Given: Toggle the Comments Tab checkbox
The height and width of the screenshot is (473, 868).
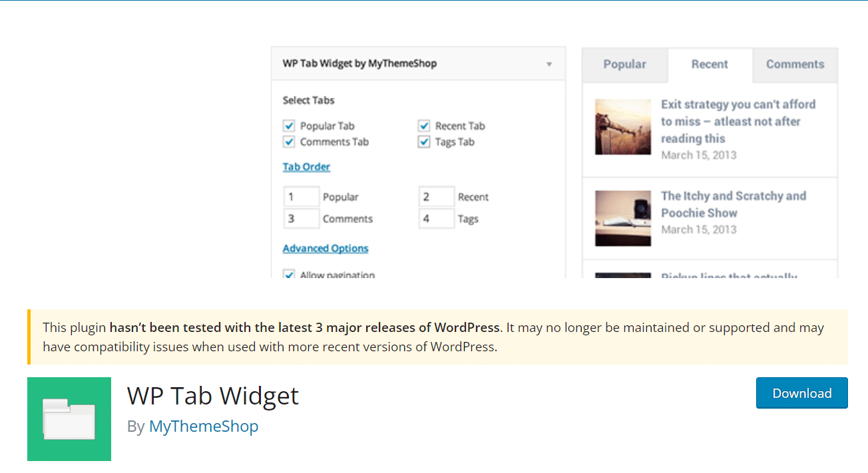Looking at the screenshot, I should pyautogui.click(x=289, y=142).
